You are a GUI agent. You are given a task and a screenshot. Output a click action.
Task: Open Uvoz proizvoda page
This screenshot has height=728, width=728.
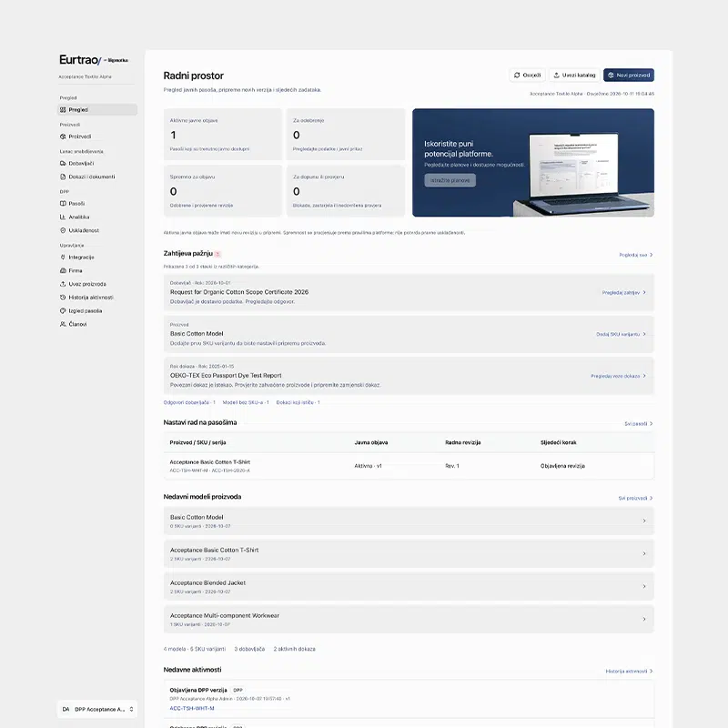(x=97, y=284)
